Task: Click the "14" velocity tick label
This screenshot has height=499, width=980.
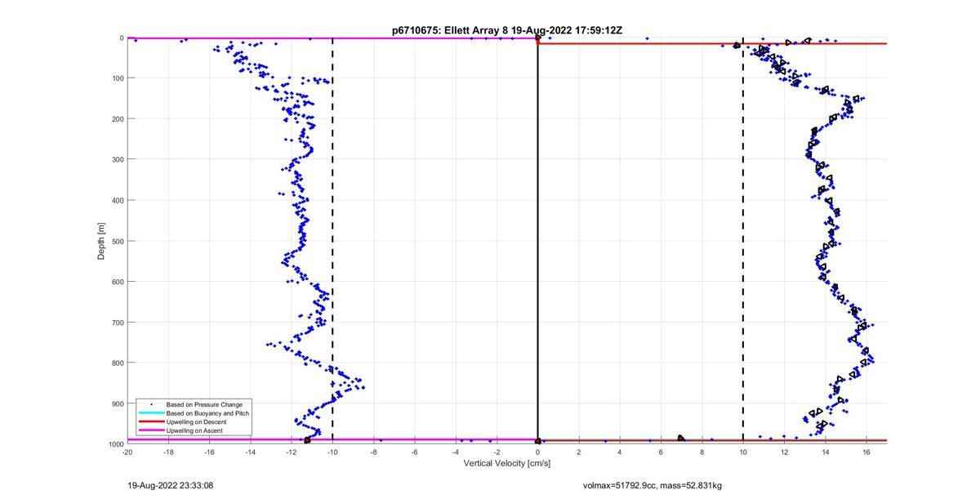Action: [825, 452]
